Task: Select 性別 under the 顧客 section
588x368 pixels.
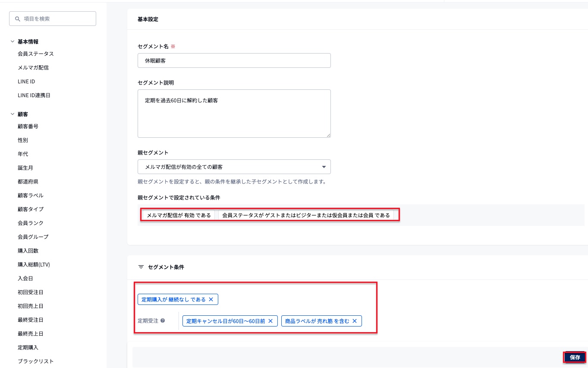Action: [x=22, y=140]
